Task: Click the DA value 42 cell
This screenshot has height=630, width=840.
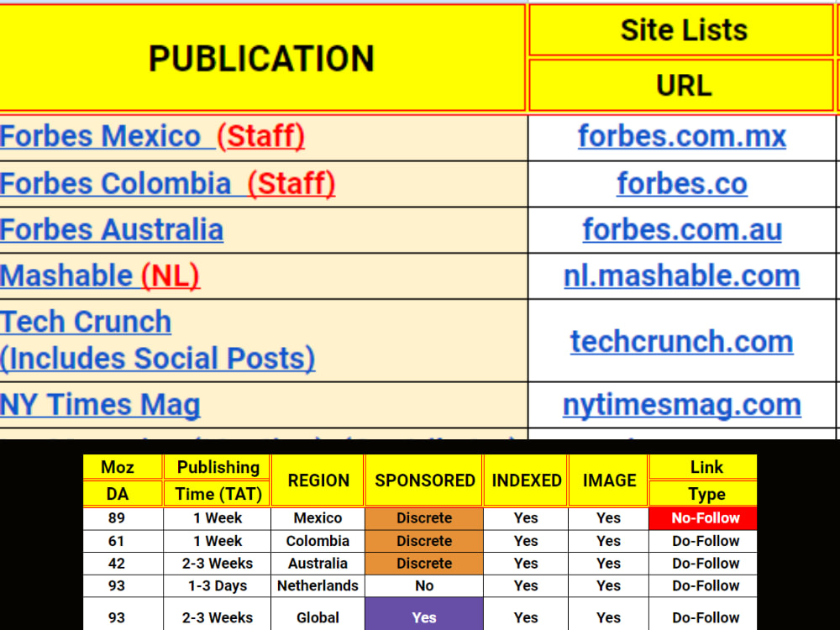Action: 123,564
